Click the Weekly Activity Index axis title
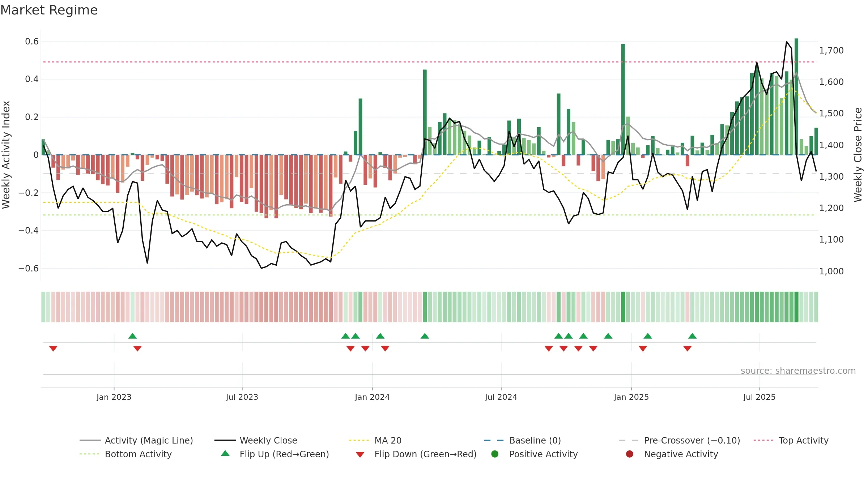The height and width of the screenshot is (488, 868). point(6,155)
